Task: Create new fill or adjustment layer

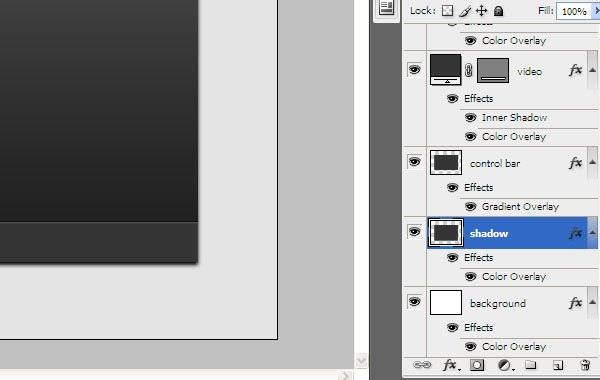Action: point(505,365)
